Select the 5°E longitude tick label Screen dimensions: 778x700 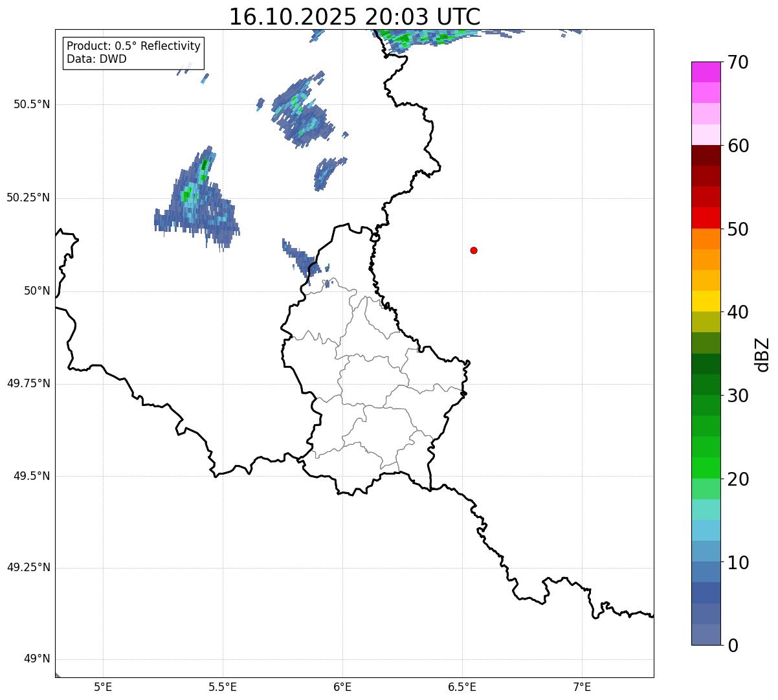(103, 686)
